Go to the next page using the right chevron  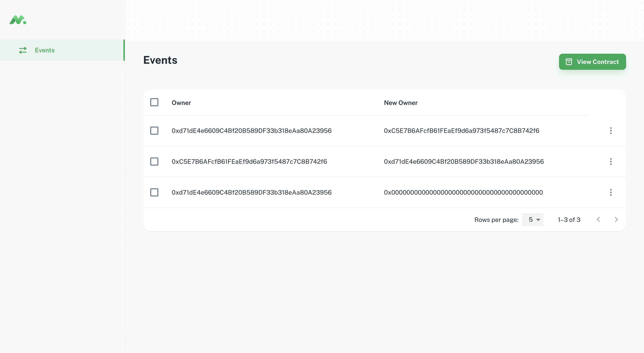616,219
